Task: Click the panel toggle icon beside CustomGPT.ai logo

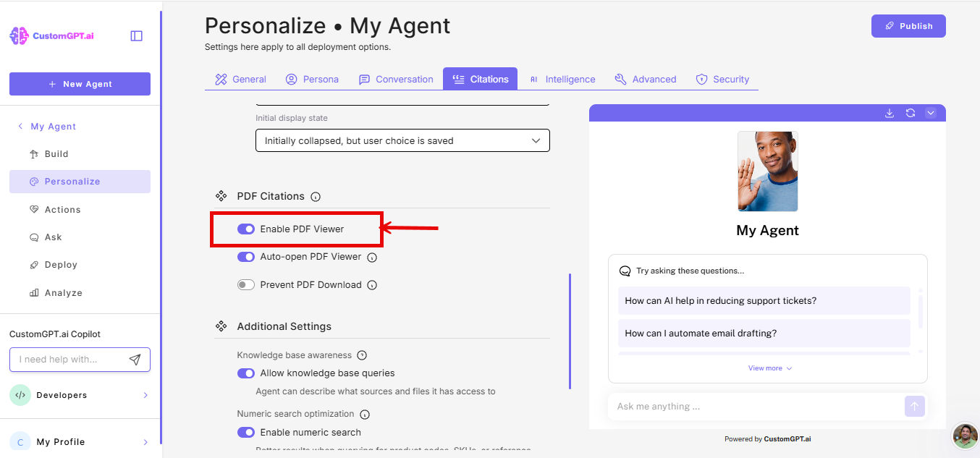Action: pos(136,35)
